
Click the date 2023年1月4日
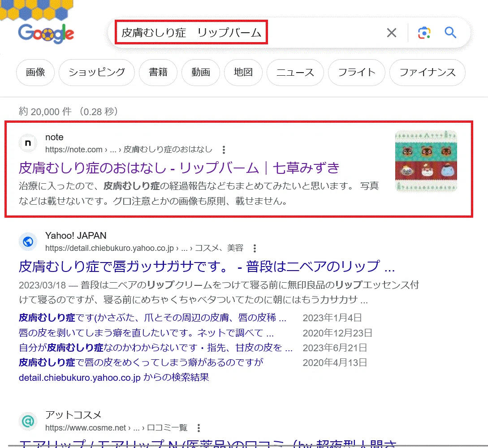(x=332, y=318)
